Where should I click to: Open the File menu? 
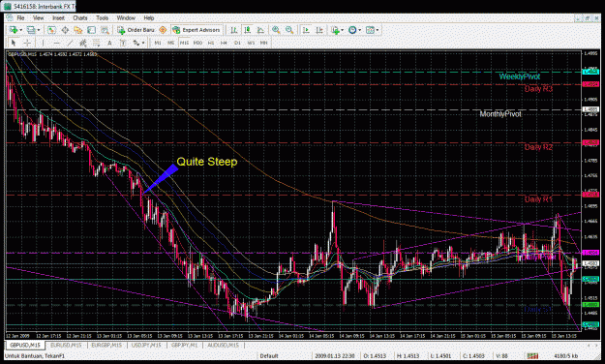tap(20, 17)
